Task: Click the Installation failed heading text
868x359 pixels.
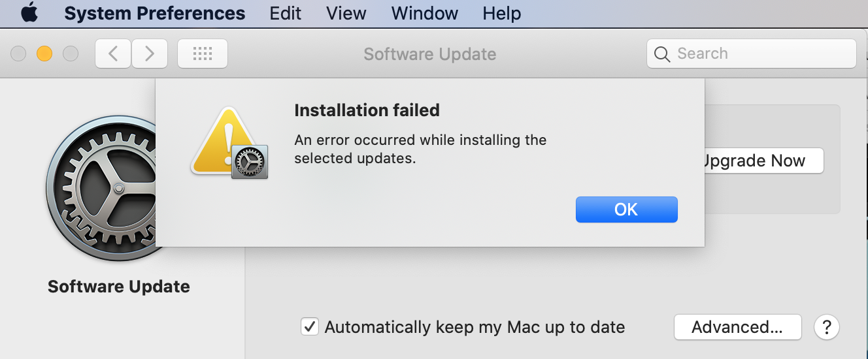Action: click(367, 110)
